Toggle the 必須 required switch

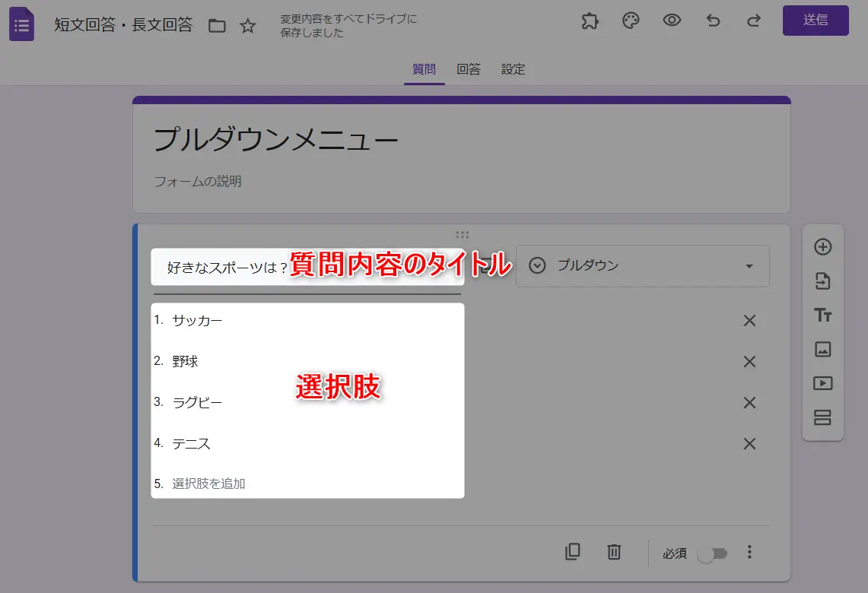click(713, 553)
